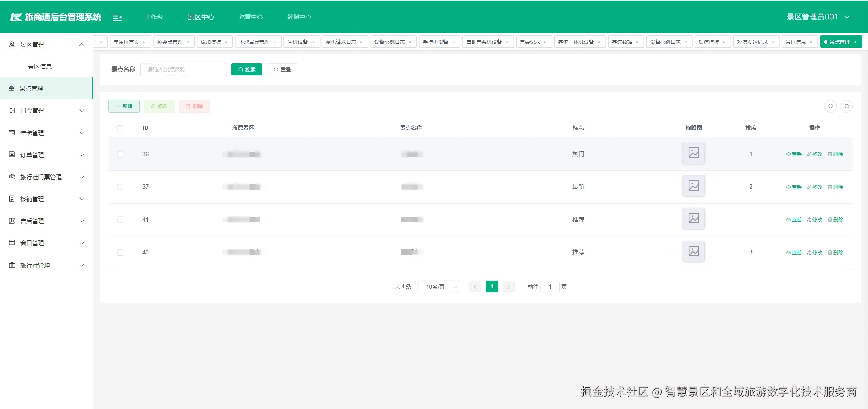Click the 门票管理 ticket icon in sidebar

12,111
